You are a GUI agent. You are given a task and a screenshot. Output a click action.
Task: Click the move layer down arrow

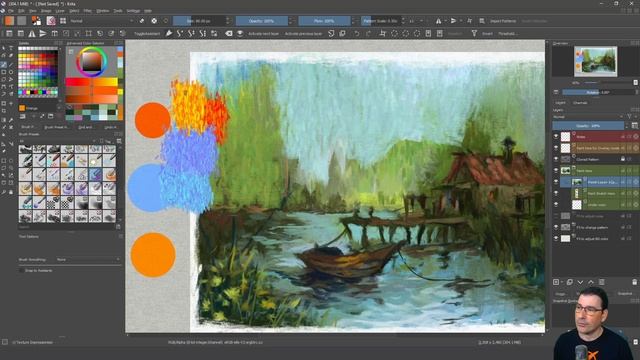point(580,282)
